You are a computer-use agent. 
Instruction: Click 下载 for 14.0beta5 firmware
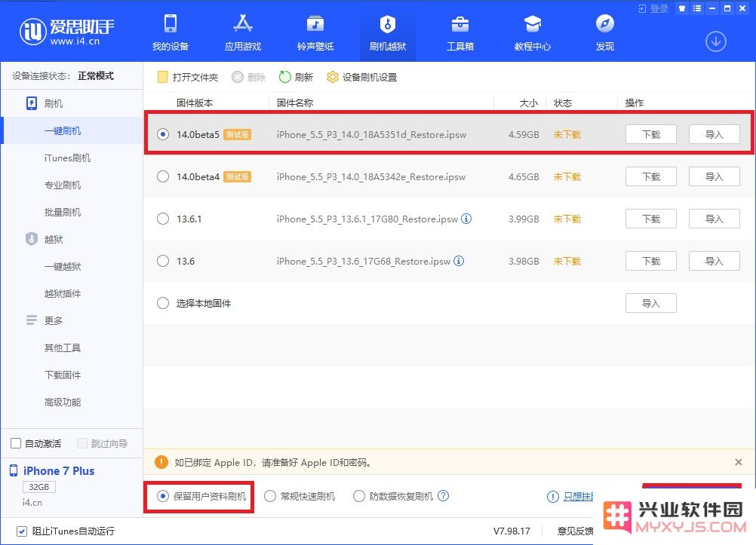[x=651, y=134]
